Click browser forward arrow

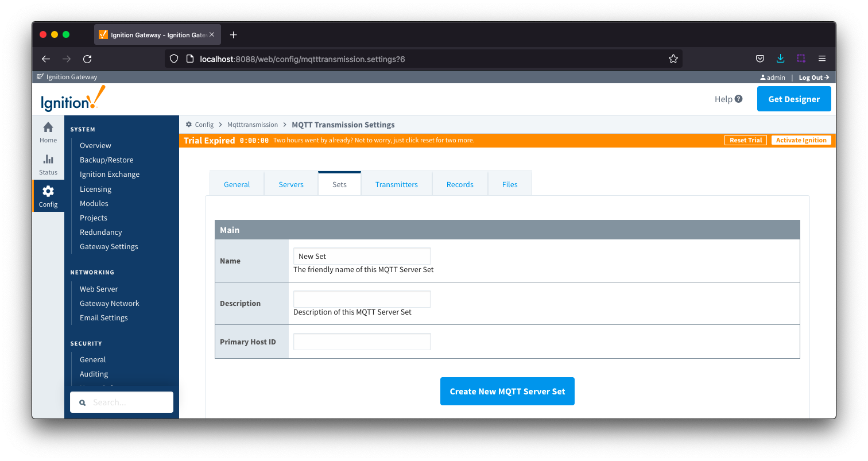(x=67, y=59)
